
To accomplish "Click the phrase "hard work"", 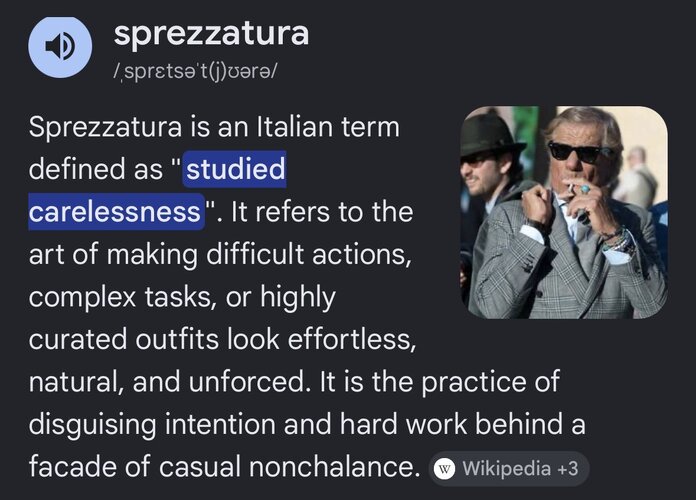I will click(403, 424).
